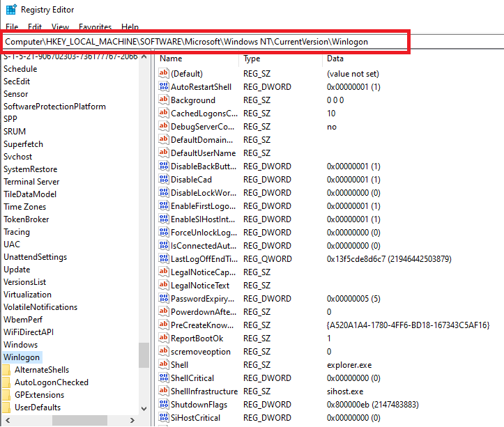Select the DefaultUserName value icon
Viewport: 504px width, 427px height.
coord(164,153)
